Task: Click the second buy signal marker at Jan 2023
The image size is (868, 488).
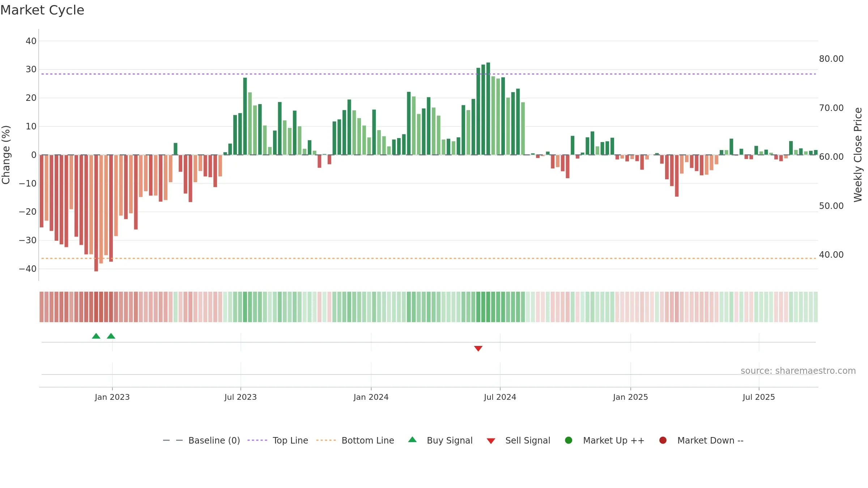Action: click(x=111, y=336)
